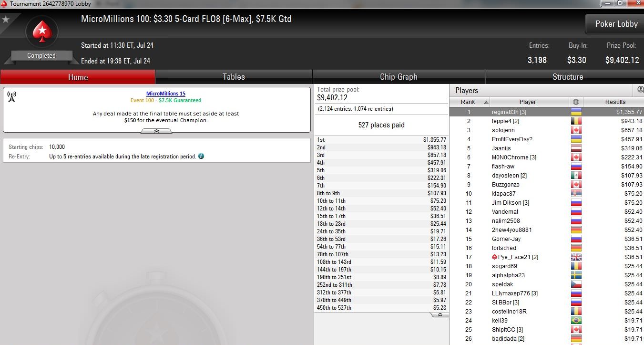This screenshot has height=345, width=644.
Task: Click the magnifier search icon in the Players panel
Action: point(640,90)
